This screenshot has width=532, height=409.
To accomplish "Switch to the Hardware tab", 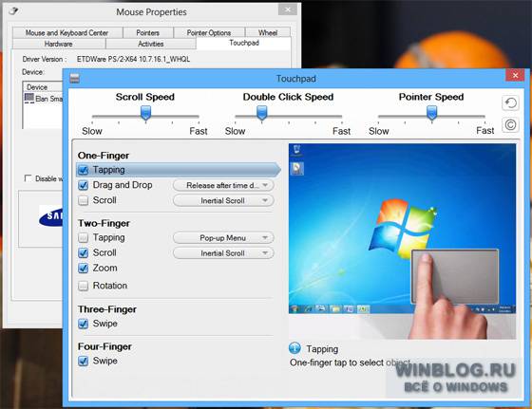I will point(58,44).
